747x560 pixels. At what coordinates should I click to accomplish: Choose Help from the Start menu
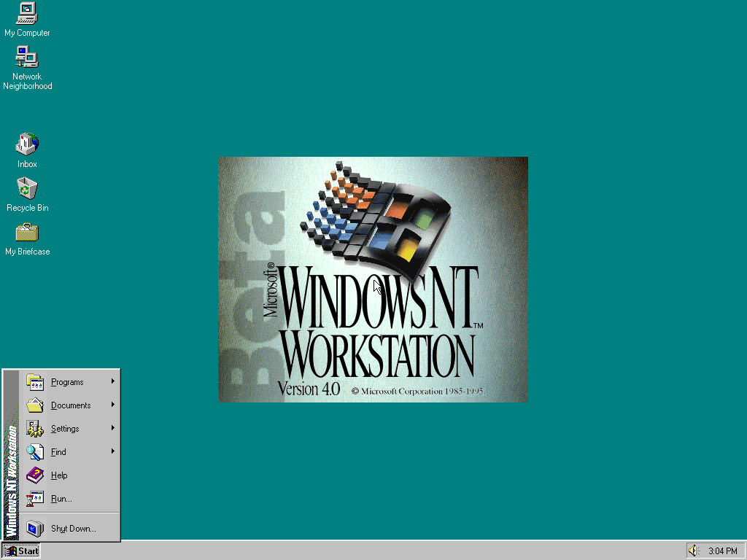coord(69,475)
